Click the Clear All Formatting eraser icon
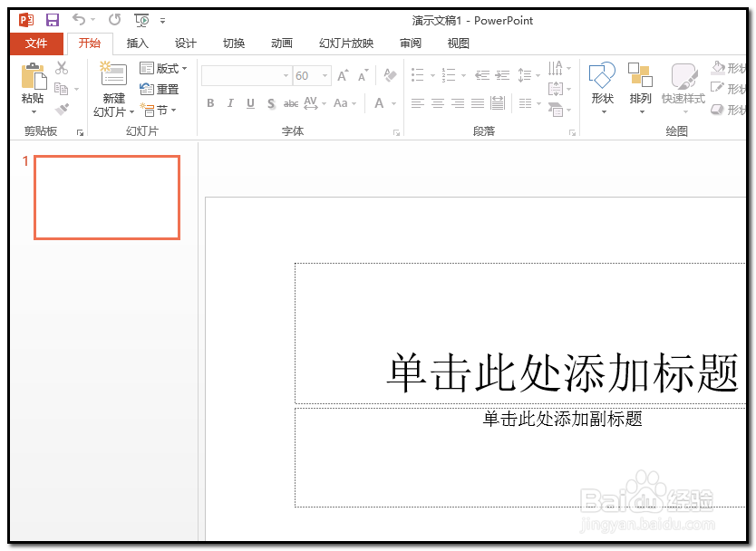Viewport: 756px width, 551px height. [390, 75]
